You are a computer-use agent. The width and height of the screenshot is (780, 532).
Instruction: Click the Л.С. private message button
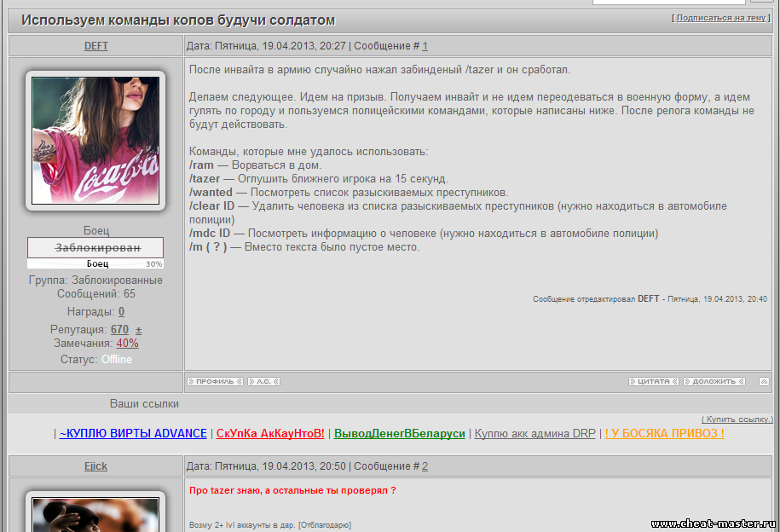pos(263,381)
